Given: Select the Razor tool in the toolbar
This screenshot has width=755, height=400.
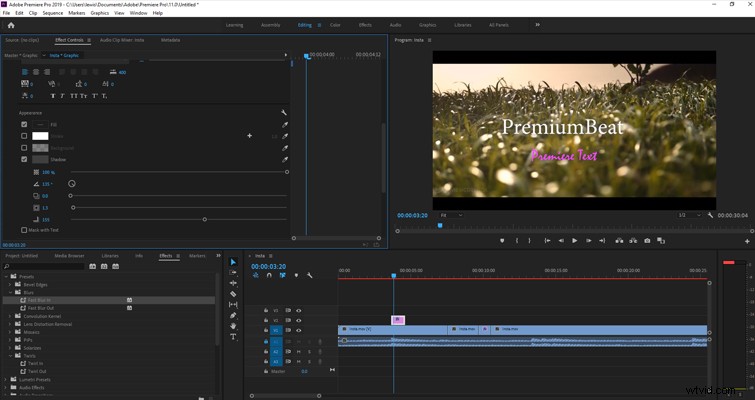Looking at the screenshot, I should (233, 294).
